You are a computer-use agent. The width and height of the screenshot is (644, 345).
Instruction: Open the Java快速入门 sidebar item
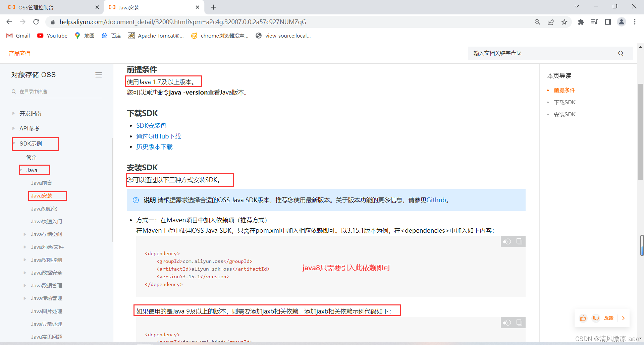46,222
